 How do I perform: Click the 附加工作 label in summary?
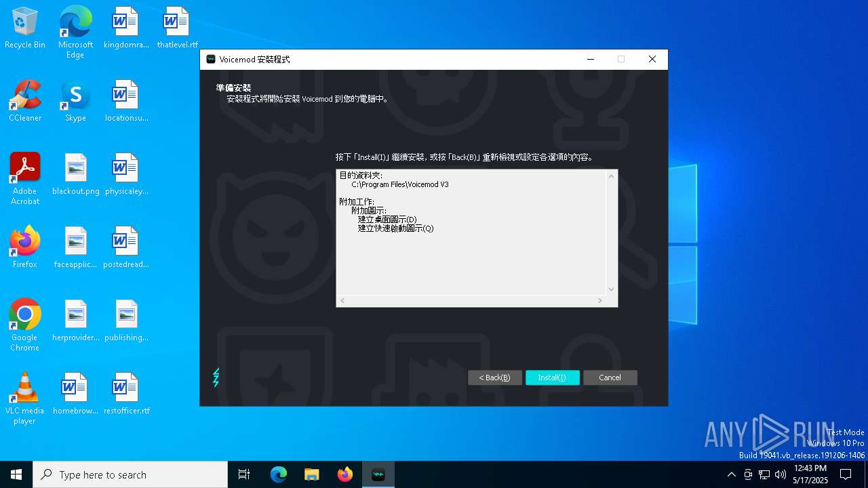(357, 202)
